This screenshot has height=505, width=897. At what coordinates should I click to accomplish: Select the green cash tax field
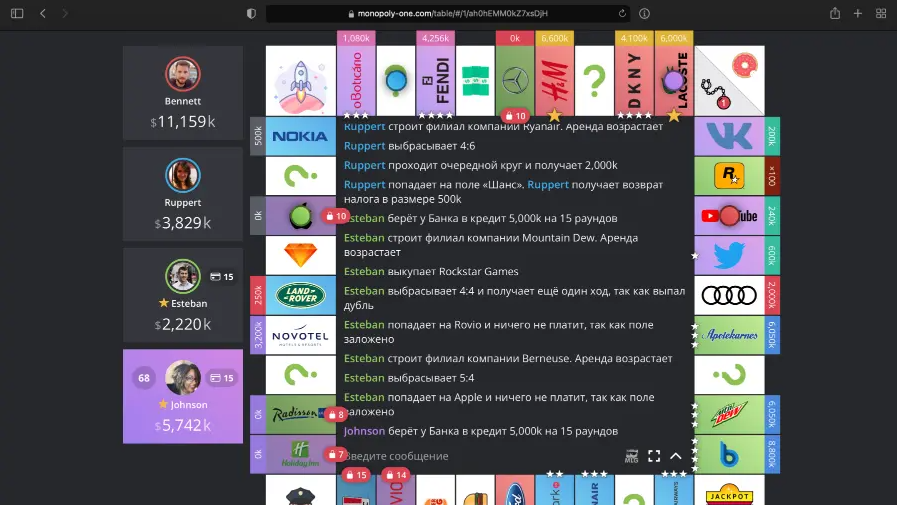475,81
